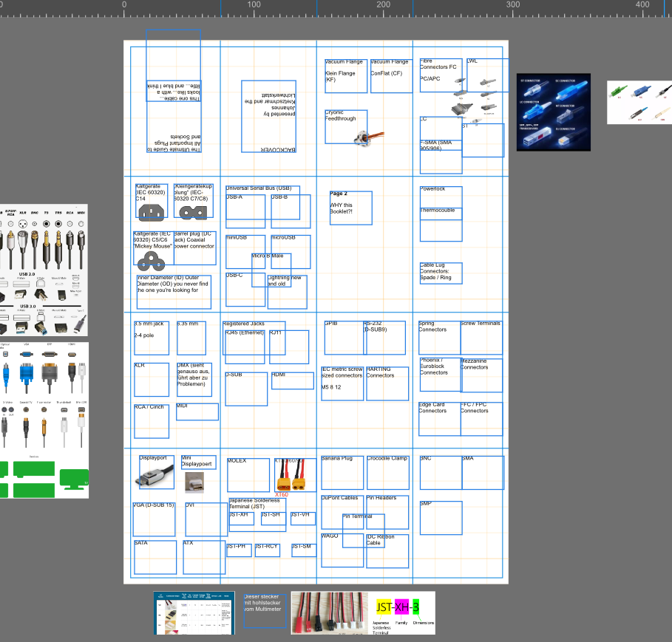The image size is (672, 642).
Task: Select the DisplayPort plug image
Action: point(156,477)
